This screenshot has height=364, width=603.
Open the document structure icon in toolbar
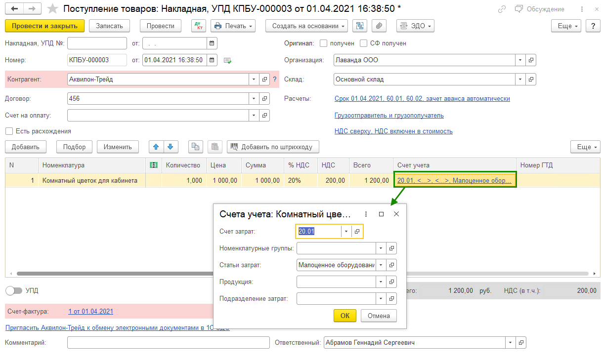coord(360,26)
